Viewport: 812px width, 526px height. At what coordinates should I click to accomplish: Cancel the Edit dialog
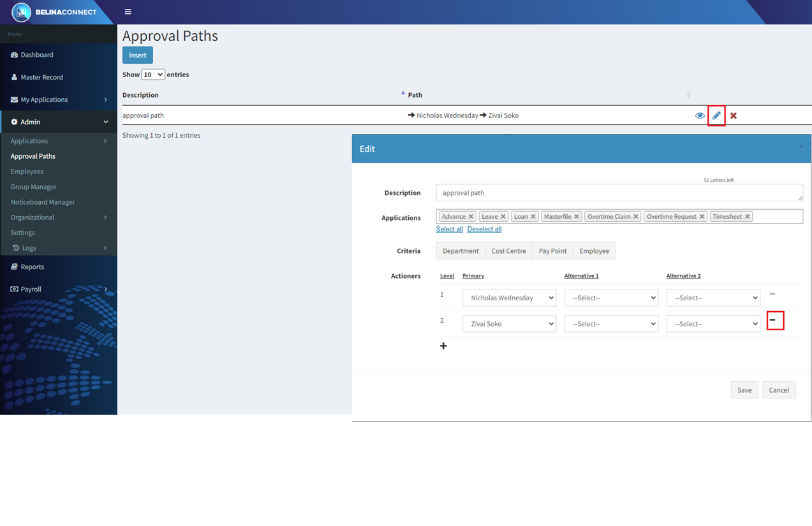(x=779, y=390)
